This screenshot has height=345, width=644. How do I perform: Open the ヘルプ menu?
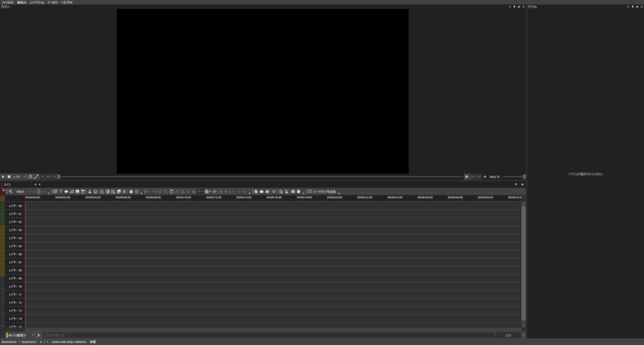coord(67,3)
